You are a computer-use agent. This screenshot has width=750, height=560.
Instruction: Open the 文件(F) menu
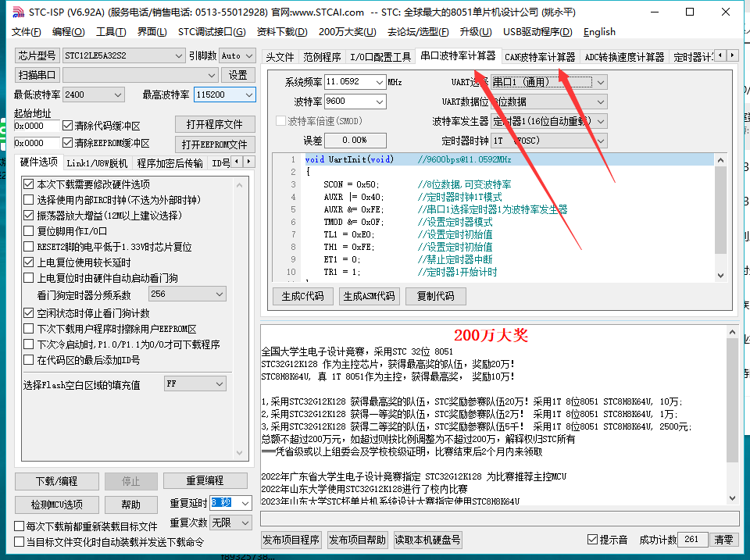pos(27,32)
